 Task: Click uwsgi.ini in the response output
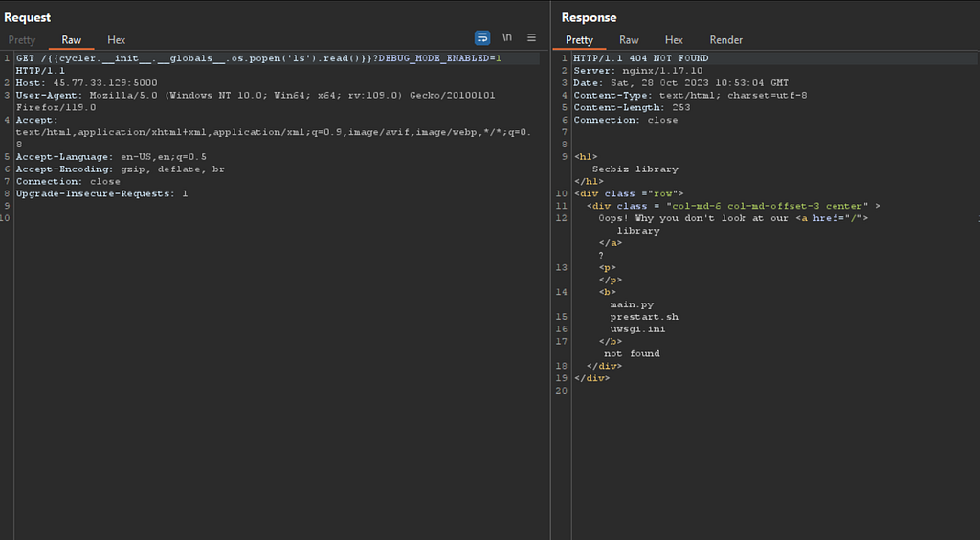(x=638, y=328)
